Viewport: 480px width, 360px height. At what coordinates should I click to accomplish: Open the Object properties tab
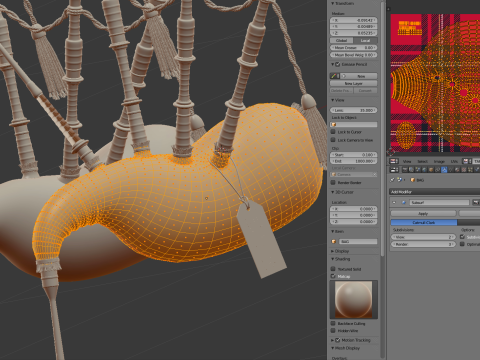(x=431, y=170)
